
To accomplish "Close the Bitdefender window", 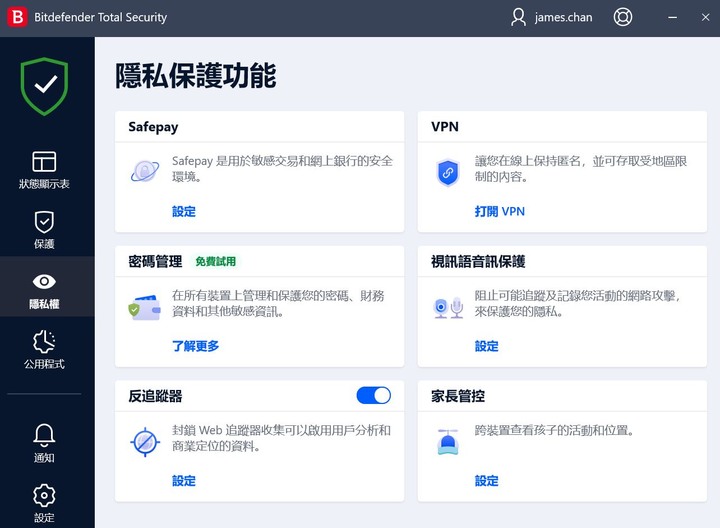I will [706, 17].
